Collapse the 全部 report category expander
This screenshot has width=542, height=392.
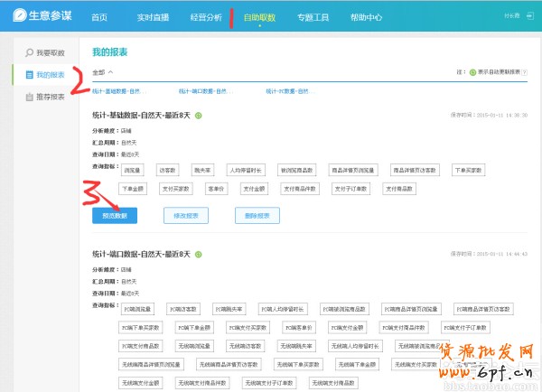[x=111, y=70]
